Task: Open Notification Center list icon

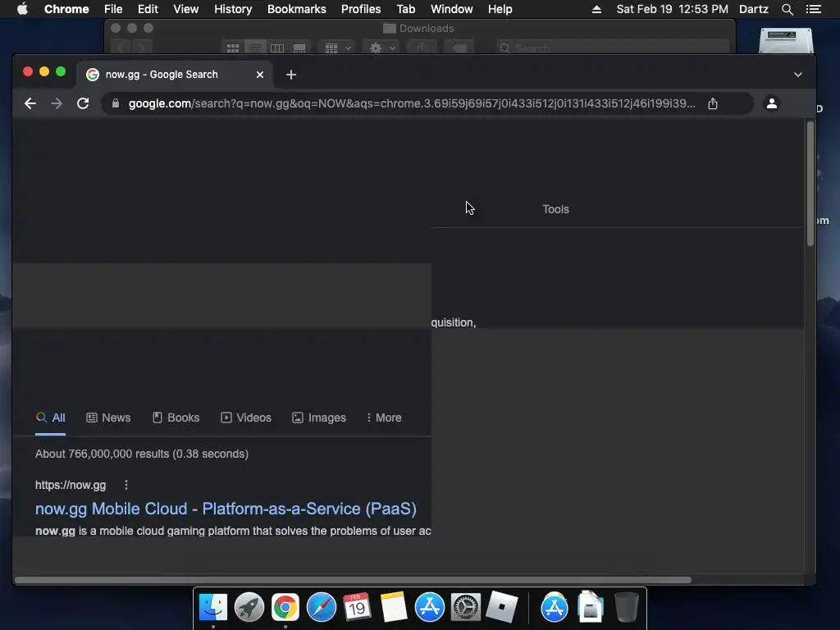Action: coord(813,9)
